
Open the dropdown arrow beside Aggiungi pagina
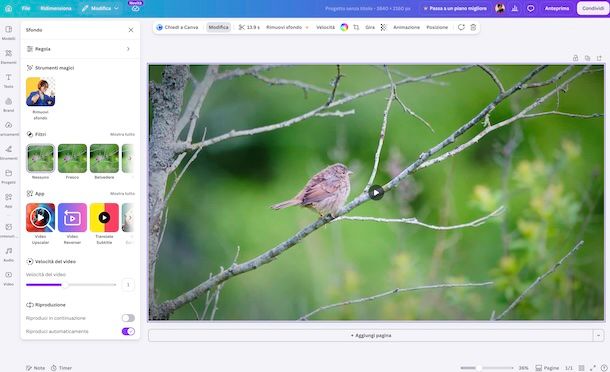coord(598,335)
